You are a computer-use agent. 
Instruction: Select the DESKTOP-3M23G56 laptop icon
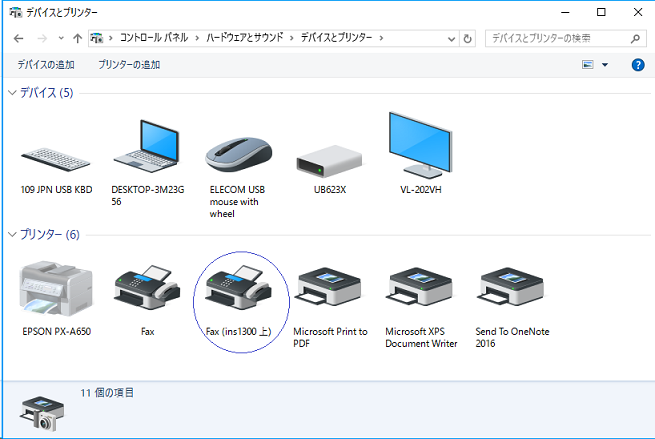point(147,146)
